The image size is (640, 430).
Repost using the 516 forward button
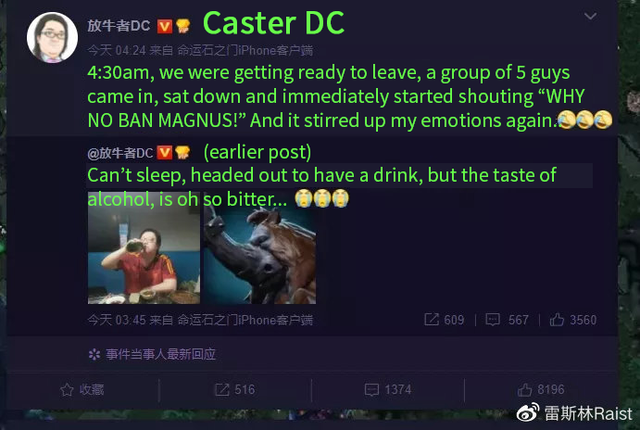click(x=235, y=390)
